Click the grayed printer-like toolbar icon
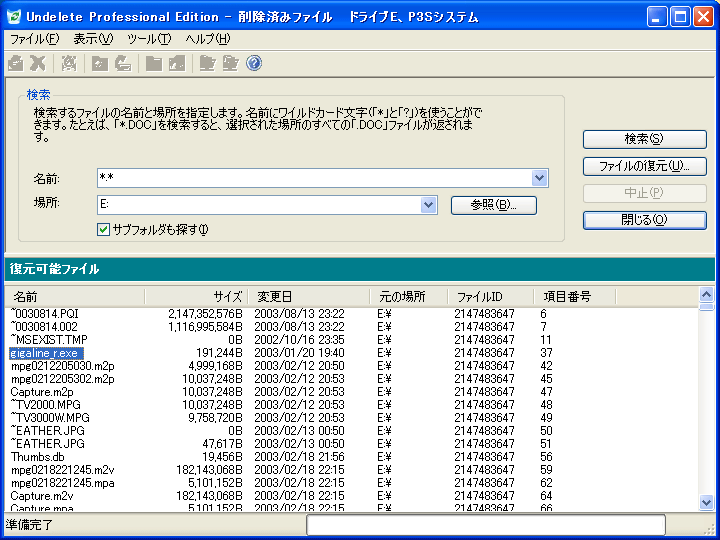 coord(123,63)
